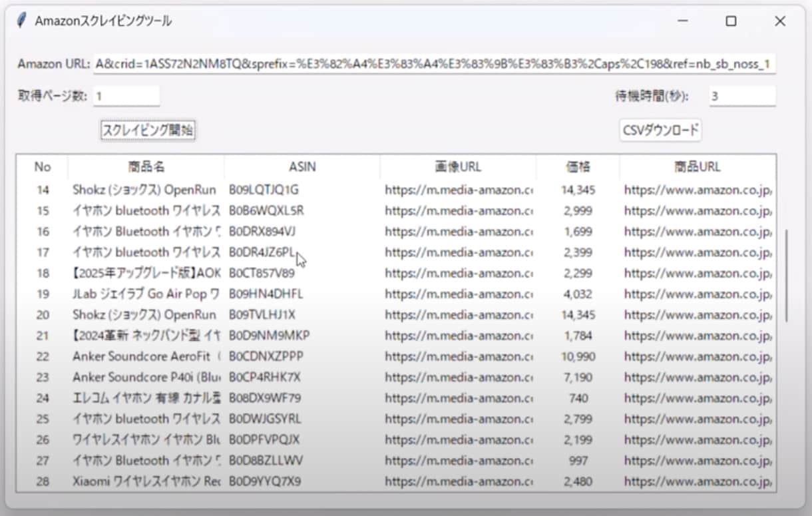Image resolution: width=812 pixels, height=516 pixels.
Task: Click price 740 in row 24
Action: point(578,398)
